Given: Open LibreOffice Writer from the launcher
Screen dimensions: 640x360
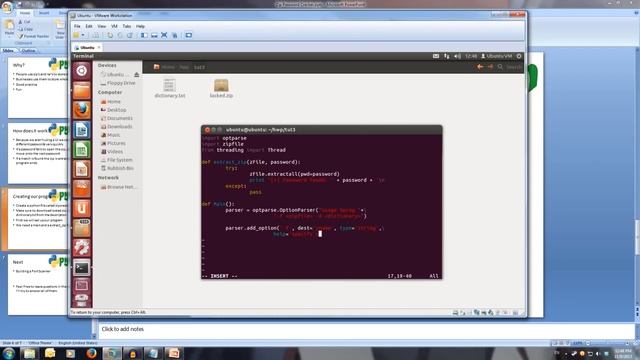Looking at the screenshot, I should coord(82,130).
